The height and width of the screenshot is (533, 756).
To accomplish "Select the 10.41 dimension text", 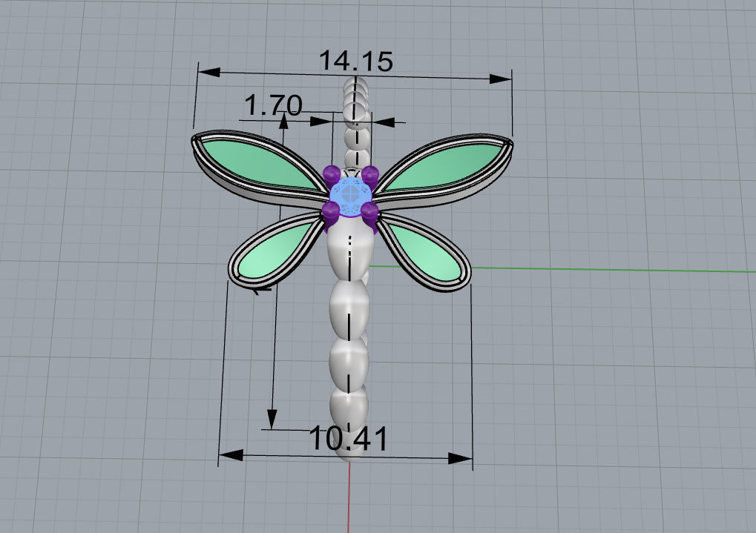I will coord(348,439).
